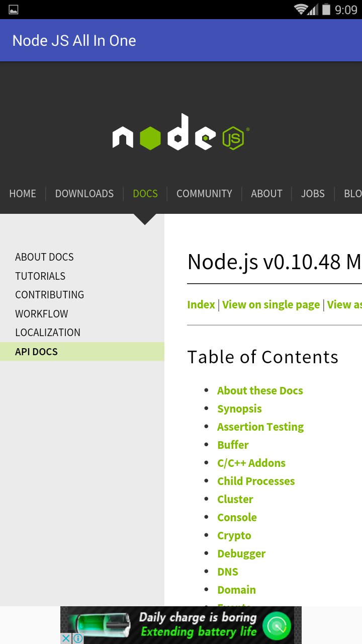Open WORKFLOW in the sidebar
This screenshot has height=644, width=362.
click(x=41, y=314)
